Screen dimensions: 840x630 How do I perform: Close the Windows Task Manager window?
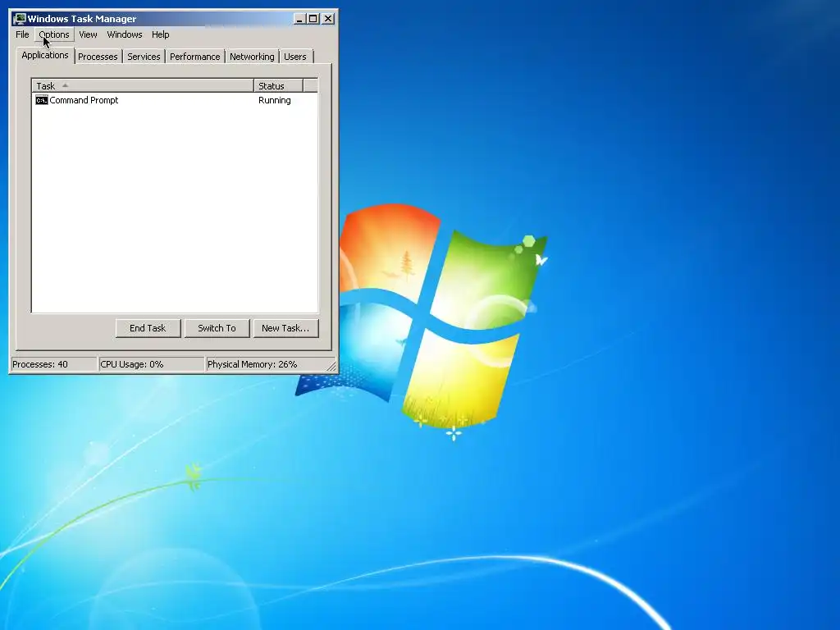coord(328,19)
